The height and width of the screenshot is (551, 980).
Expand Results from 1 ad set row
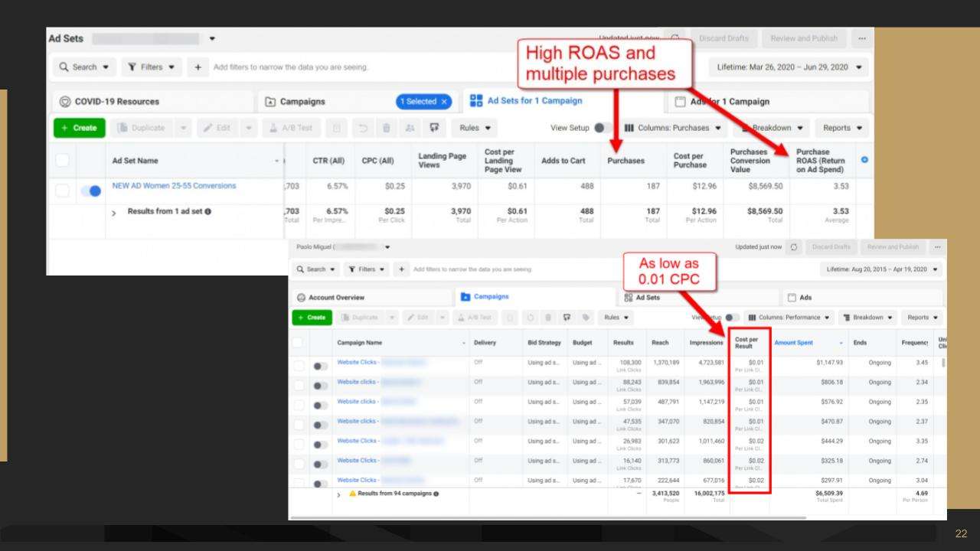[115, 212]
